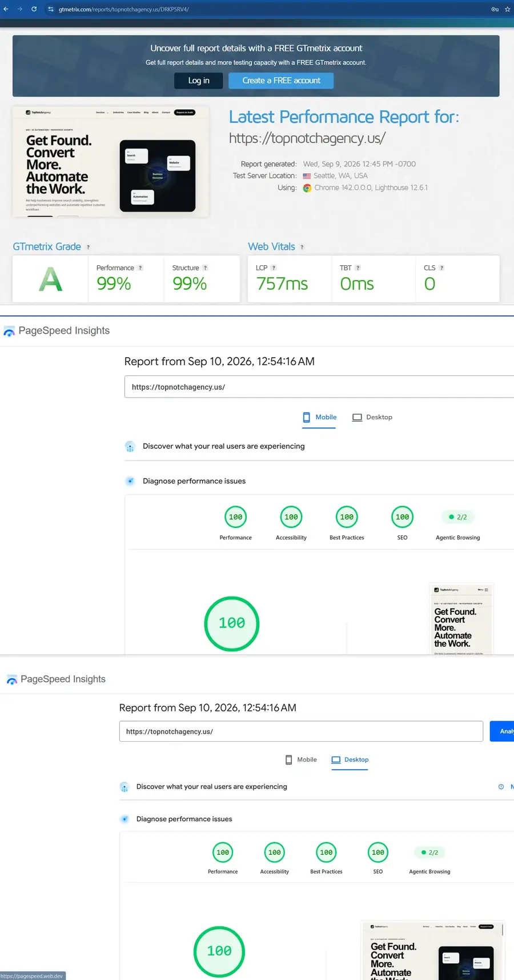This screenshot has width=514, height=980.
Task: Go back with the browser back arrow
Action: coord(6,9)
